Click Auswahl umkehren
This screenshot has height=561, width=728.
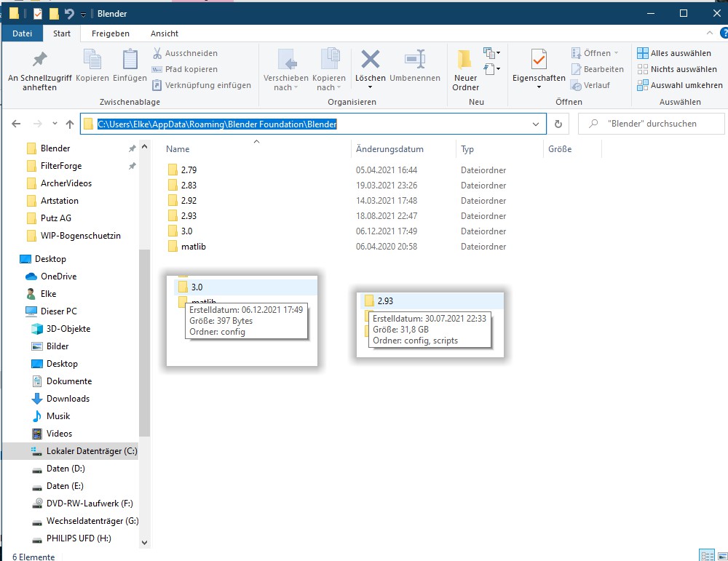680,85
